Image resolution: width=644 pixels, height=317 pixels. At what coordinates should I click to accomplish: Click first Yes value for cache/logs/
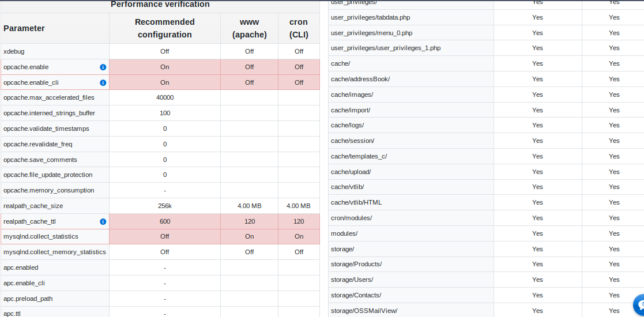point(537,125)
